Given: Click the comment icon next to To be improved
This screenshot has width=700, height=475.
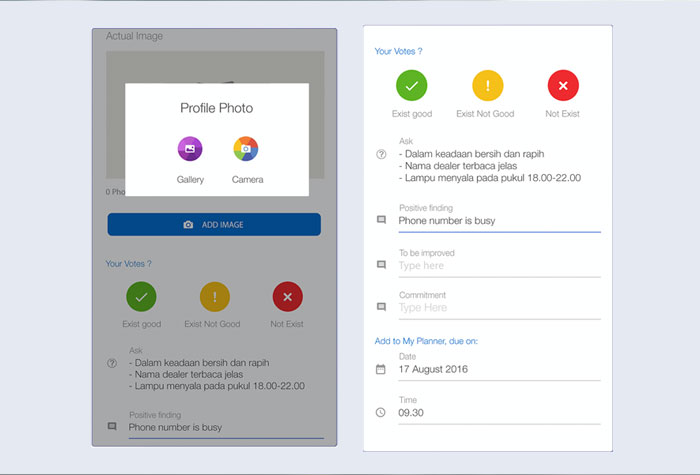Looking at the screenshot, I should [x=381, y=265].
